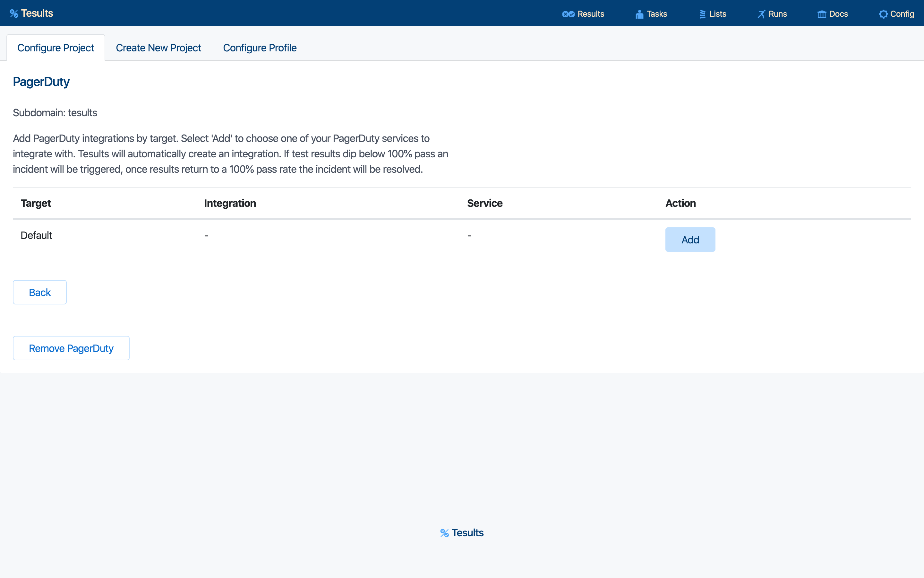Click the 'Subdomain: tesults' text
The width and height of the screenshot is (924, 578).
pos(55,113)
